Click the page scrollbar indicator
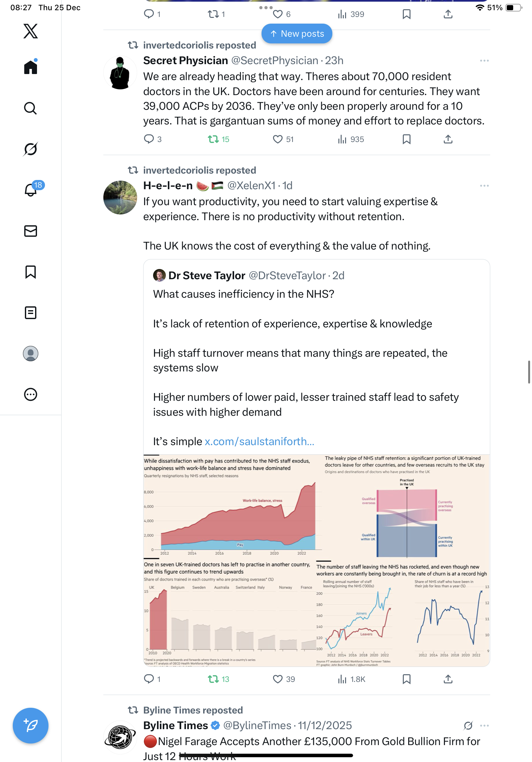This screenshot has width=532, height=762. tap(529, 372)
